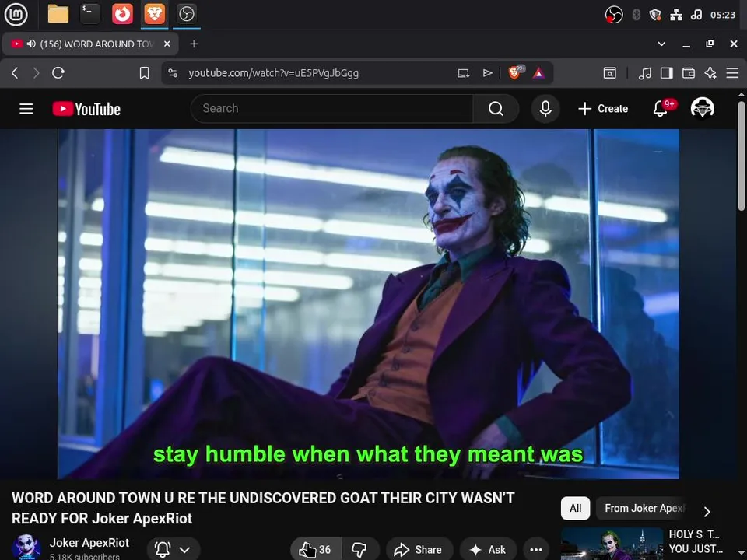Open the Brave Rewards triangle icon
This screenshot has width=747, height=560.
point(538,73)
